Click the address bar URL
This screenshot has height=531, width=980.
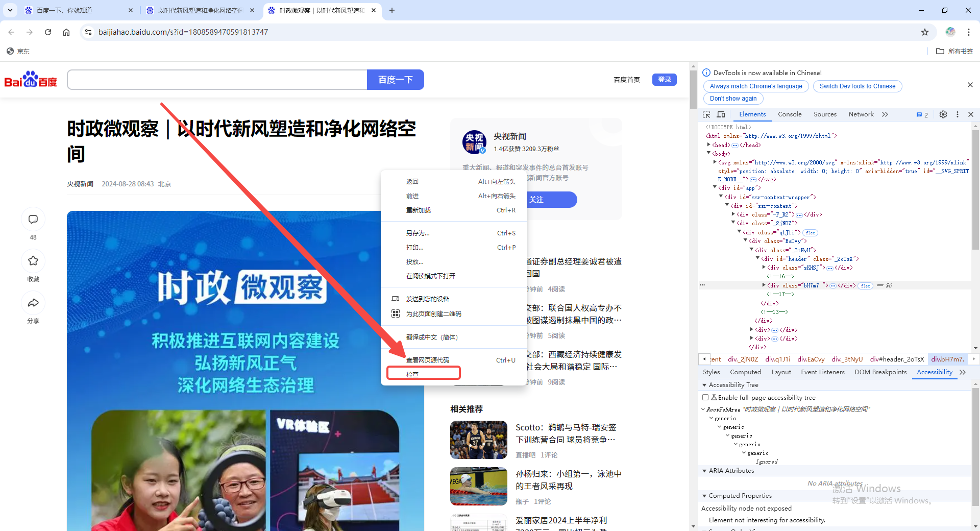tap(183, 32)
